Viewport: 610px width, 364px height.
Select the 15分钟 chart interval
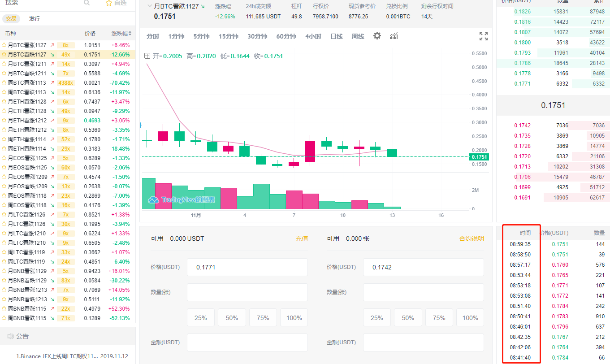(229, 36)
